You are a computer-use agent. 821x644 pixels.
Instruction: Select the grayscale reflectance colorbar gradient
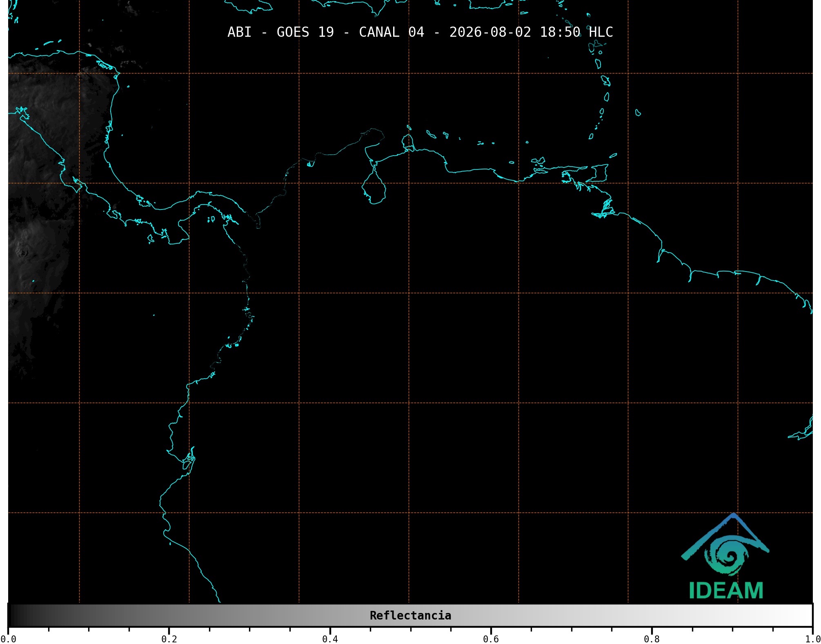coord(410,615)
